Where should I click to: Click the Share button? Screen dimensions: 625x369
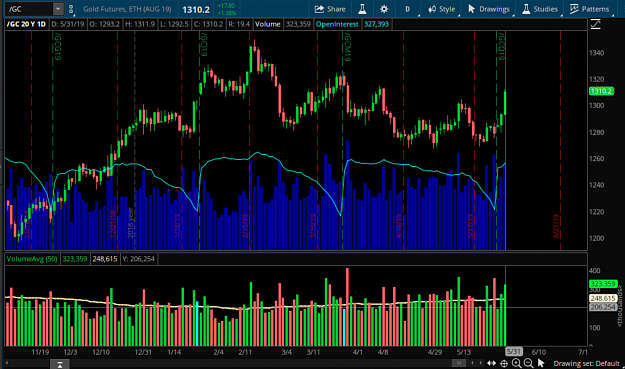click(330, 9)
